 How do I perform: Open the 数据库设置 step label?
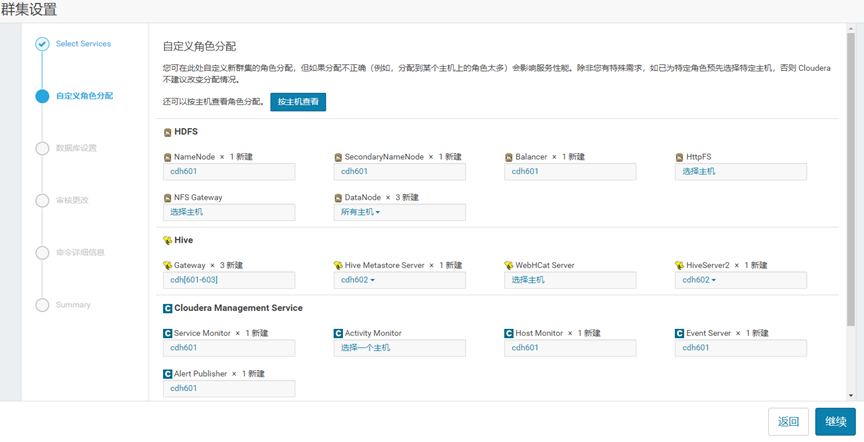coord(76,148)
